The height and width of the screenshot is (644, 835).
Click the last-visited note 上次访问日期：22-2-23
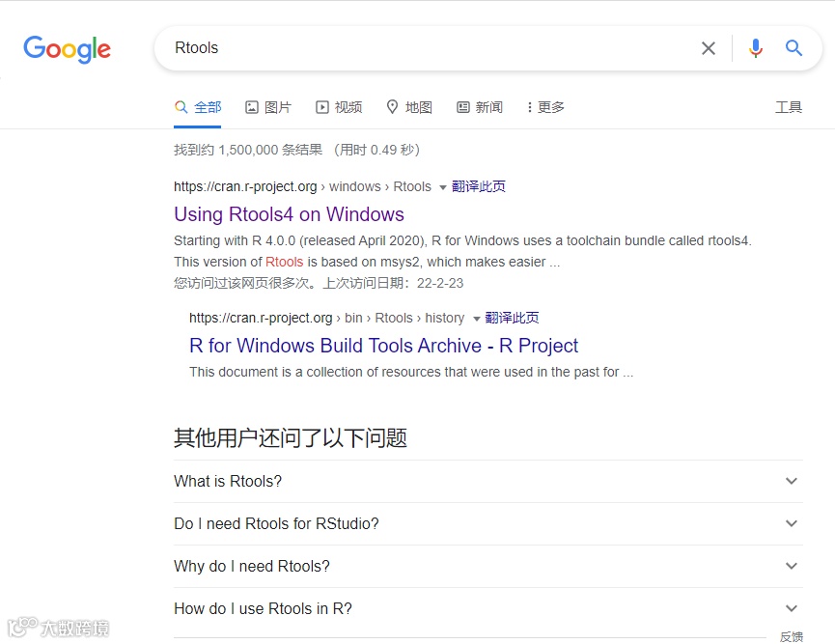tap(393, 283)
